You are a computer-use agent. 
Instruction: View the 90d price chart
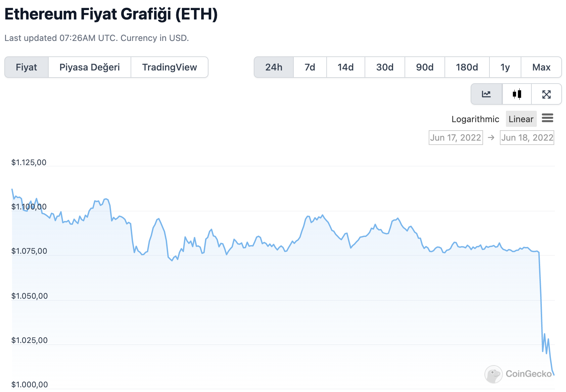pos(424,67)
